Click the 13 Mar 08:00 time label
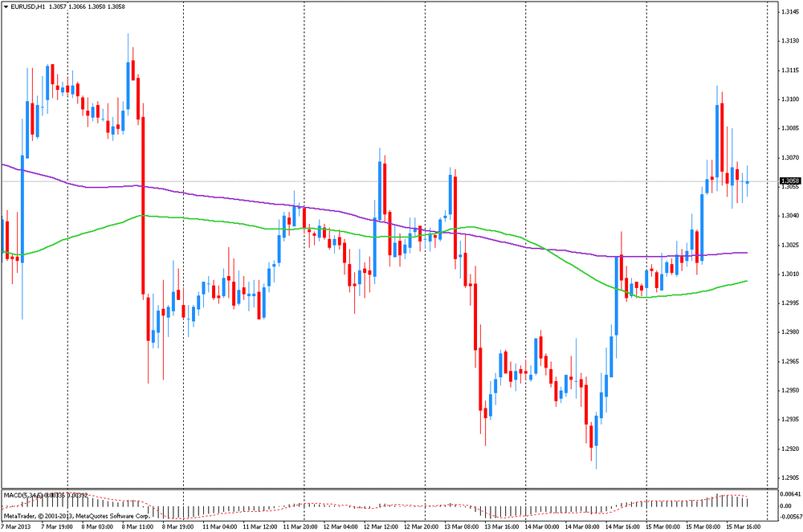 (x=462, y=526)
